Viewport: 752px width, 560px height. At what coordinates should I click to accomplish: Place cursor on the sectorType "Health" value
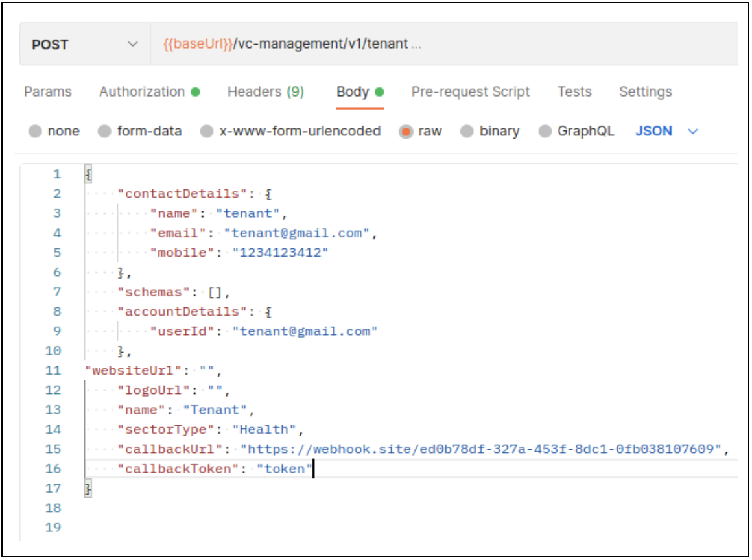click(268, 430)
